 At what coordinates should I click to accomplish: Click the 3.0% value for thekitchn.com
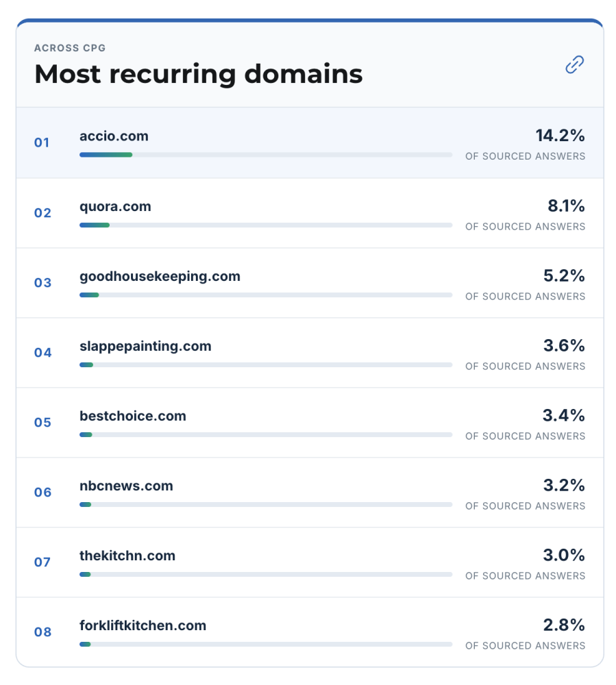pos(565,556)
